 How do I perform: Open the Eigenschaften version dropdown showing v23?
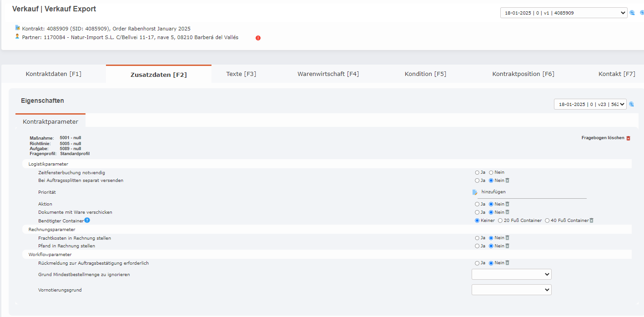coord(590,105)
